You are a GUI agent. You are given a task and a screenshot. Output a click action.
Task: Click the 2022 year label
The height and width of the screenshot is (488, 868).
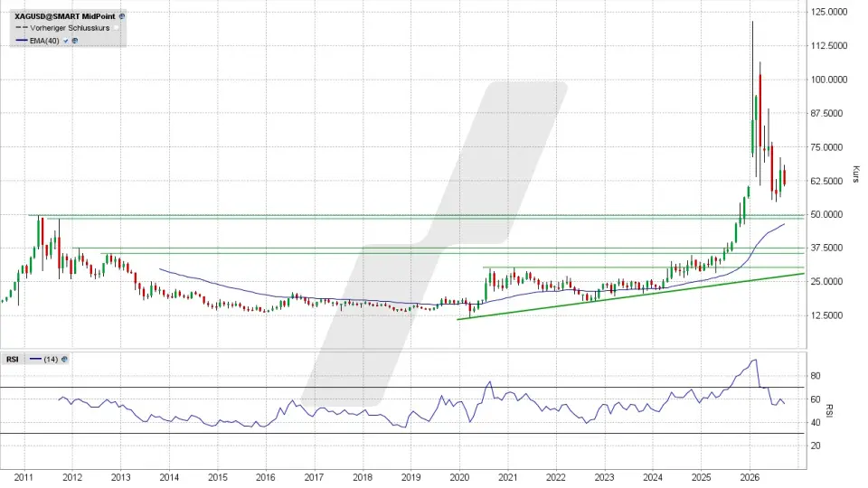[x=556, y=477]
